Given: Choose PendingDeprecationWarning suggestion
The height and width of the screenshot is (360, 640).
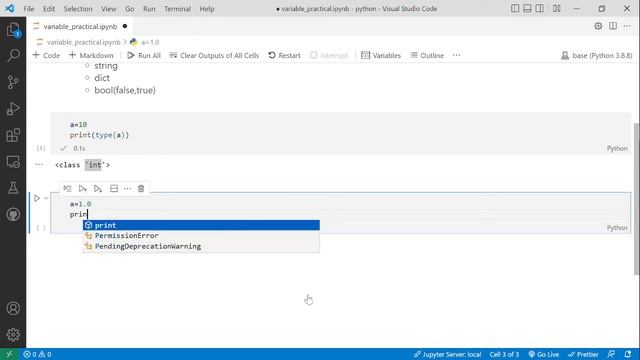Looking at the screenshot, I should click(x=201, y=246).
